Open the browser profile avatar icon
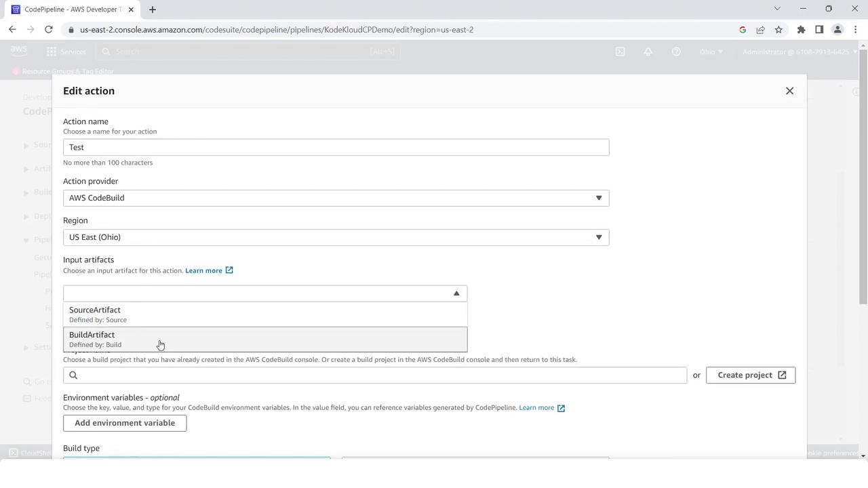Viewport: 868px width, 488px height. point(837,30)
